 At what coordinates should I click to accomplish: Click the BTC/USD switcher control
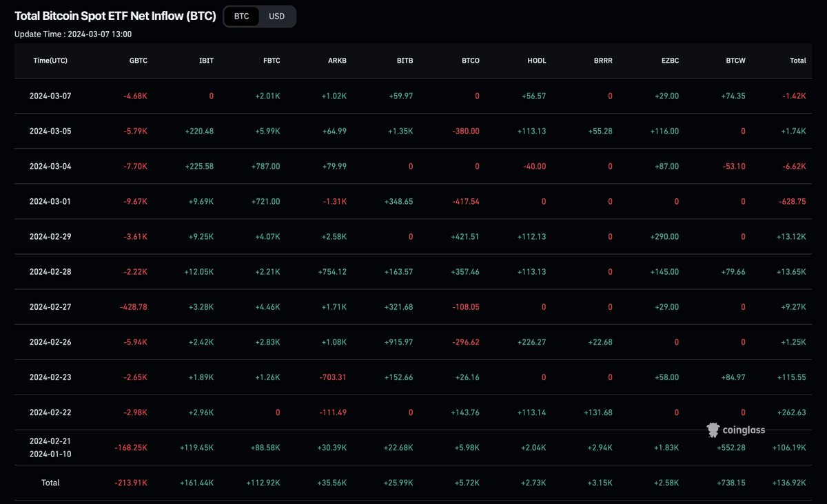259,16
